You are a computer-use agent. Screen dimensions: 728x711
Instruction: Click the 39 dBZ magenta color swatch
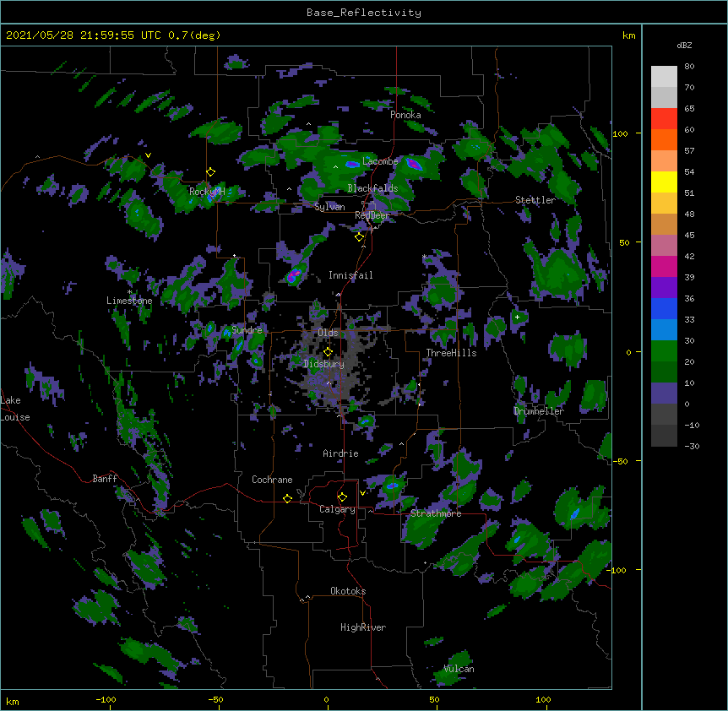click(x=664, y=266)
